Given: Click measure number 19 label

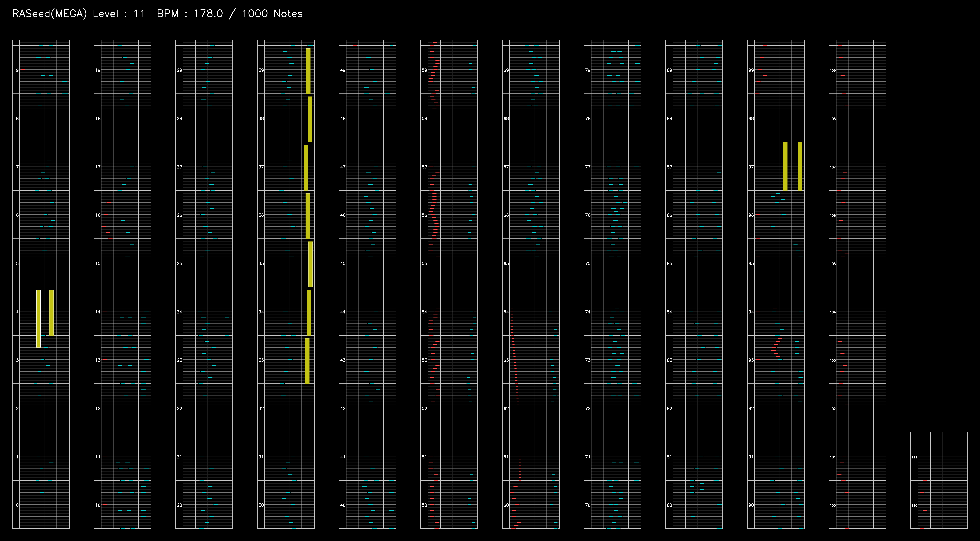Looking at the screenshot, I should 98,70.
